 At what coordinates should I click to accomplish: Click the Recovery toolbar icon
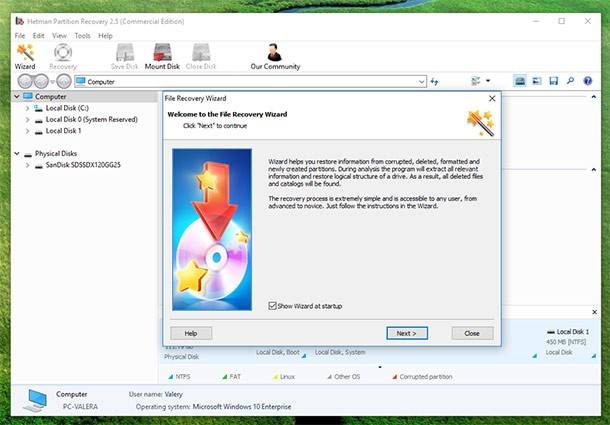[x=63, y=57]
